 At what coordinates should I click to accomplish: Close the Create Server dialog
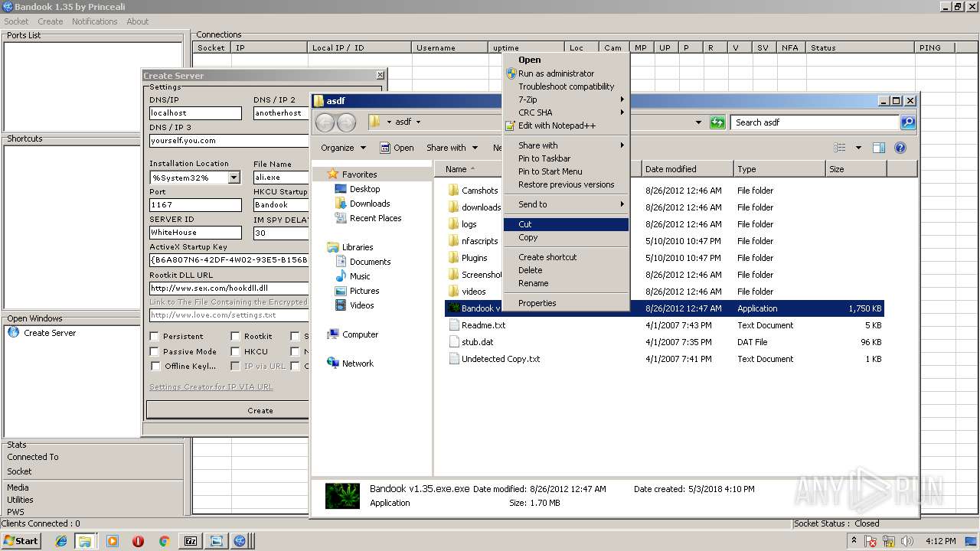[380, 75]
